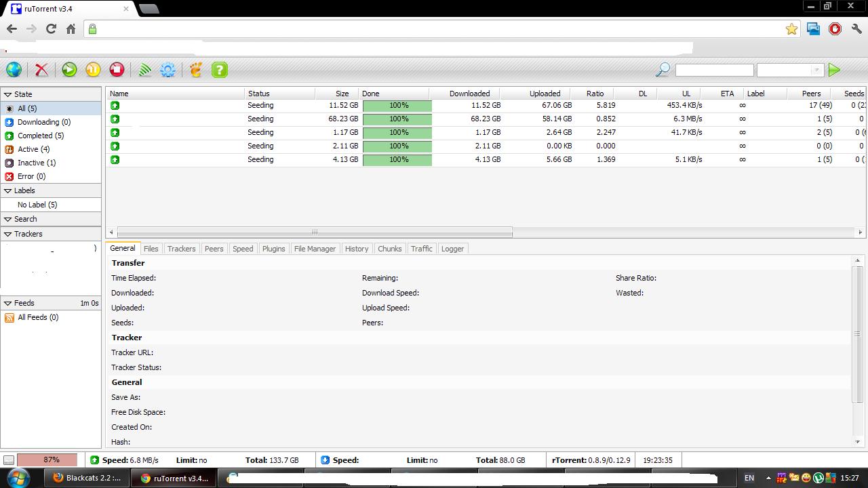Image resolution: width=868 pixels, height=488 pixels.
Task: Expand the Search section in sidebar
Action: click(8, 220)
